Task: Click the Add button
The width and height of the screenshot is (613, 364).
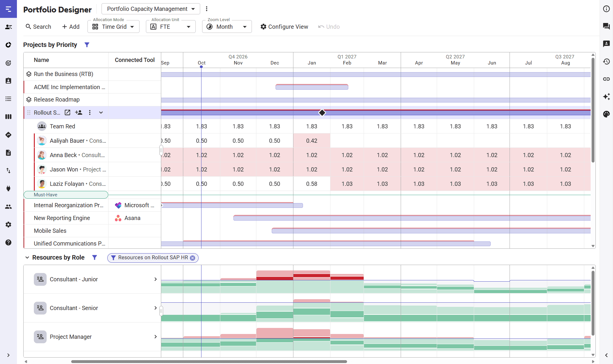Action: tap(71, 27)
